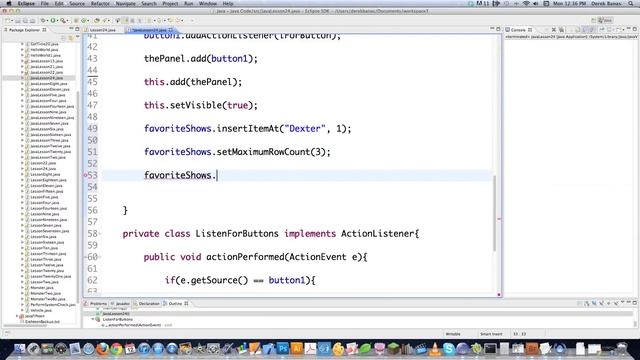Click the editor vertical scrollbar
Screen dimensions: 640x360
tap(494, 213)
